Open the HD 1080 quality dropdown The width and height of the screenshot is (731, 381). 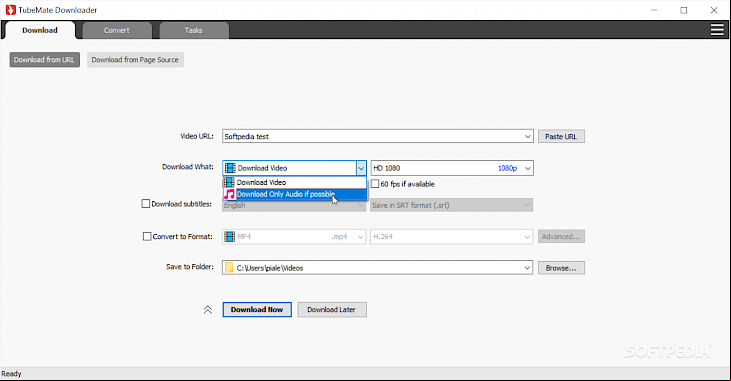[x=452, y=168]
